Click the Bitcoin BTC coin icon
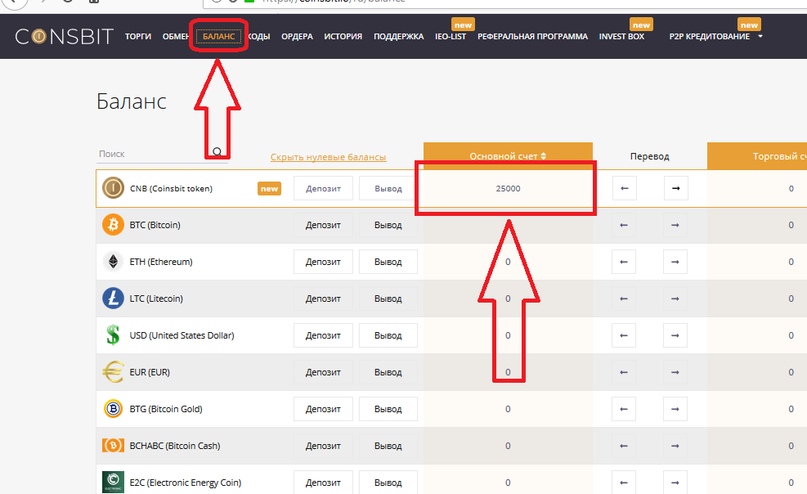The image size is (807, 494). tap(113, 225)
